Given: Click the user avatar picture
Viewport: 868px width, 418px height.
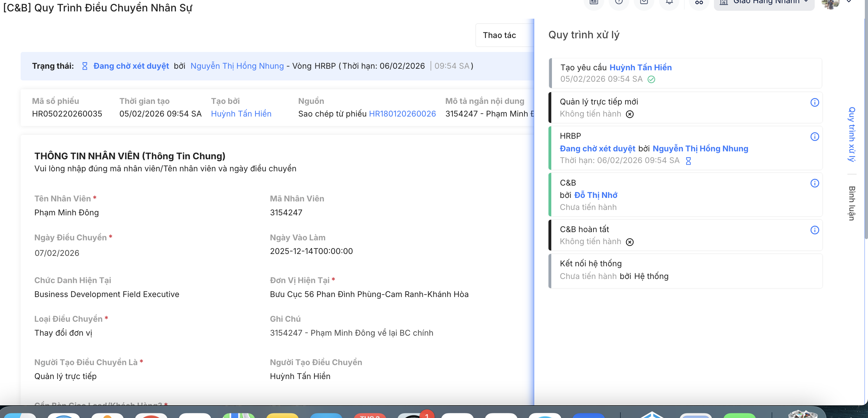Looking at the screenshot, I should click(x=830, y=3).
